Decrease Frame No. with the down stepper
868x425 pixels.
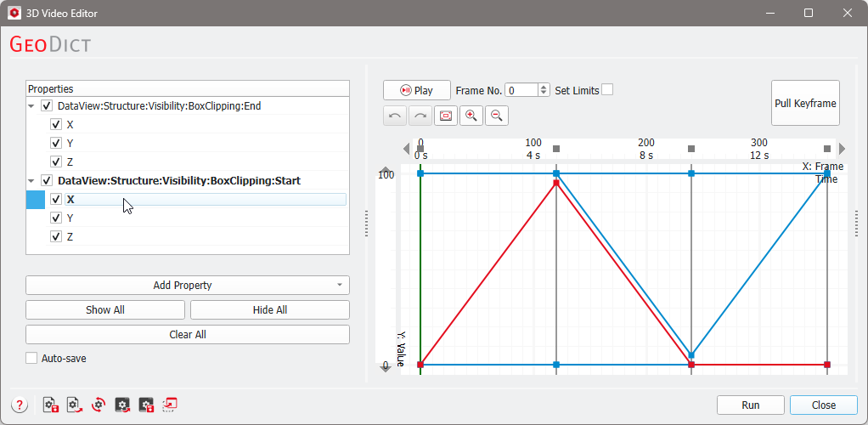point(544,93)
